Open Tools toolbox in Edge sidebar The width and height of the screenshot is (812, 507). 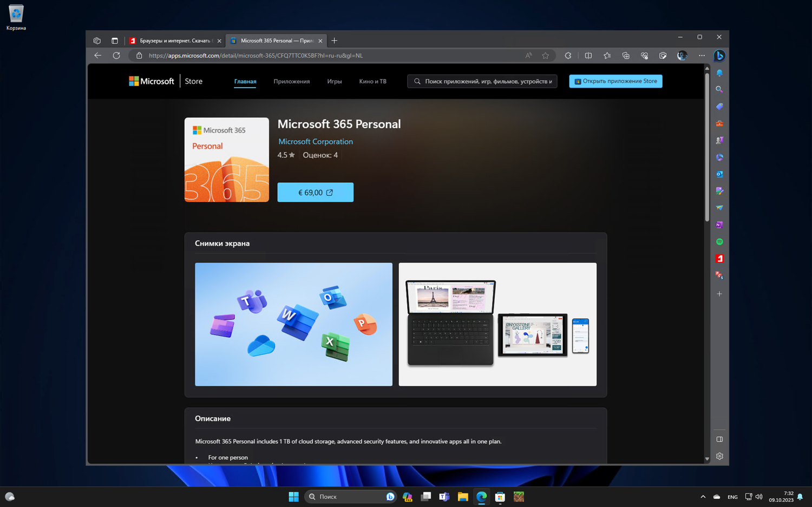pos(719,123)
